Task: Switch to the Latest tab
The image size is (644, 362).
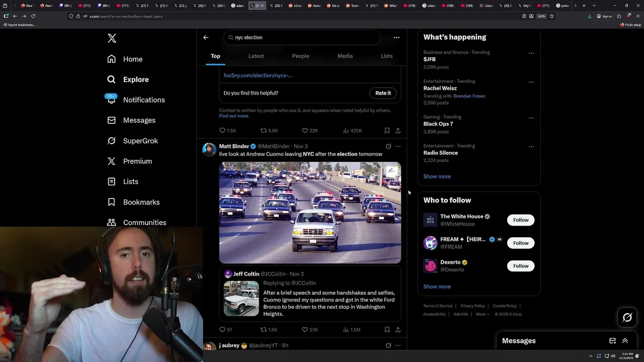Action: tap(256, 56)
